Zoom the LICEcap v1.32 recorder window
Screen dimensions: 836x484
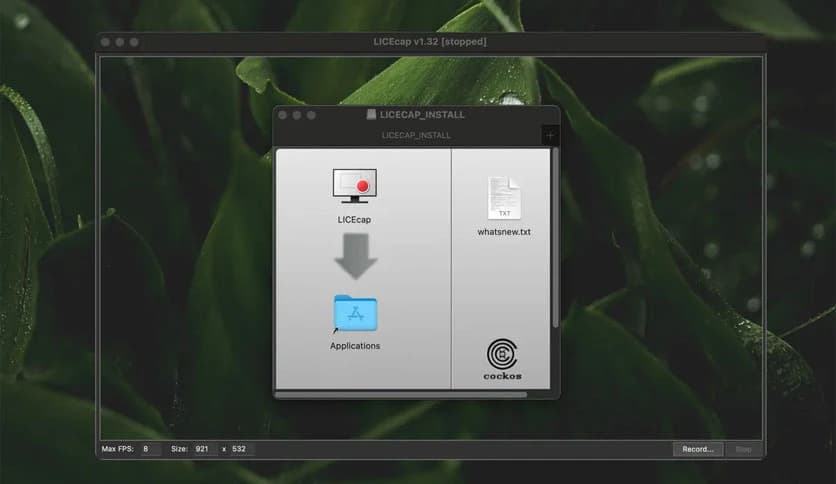(x=134, y=42)
